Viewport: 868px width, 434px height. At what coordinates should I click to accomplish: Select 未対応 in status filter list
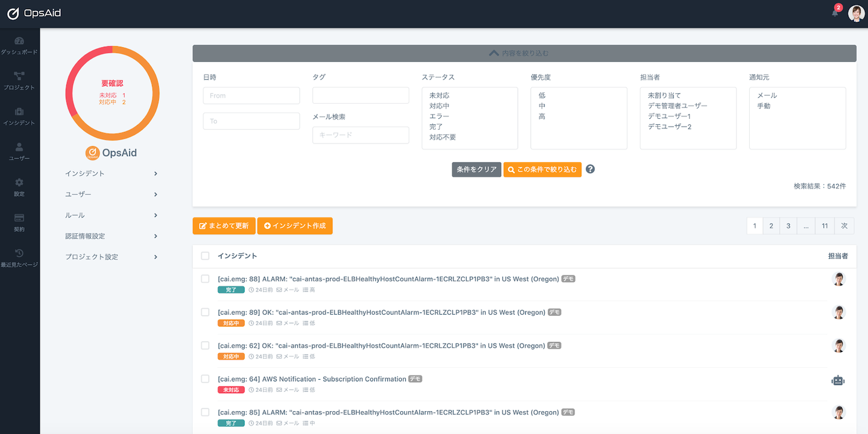coord(439,96)
